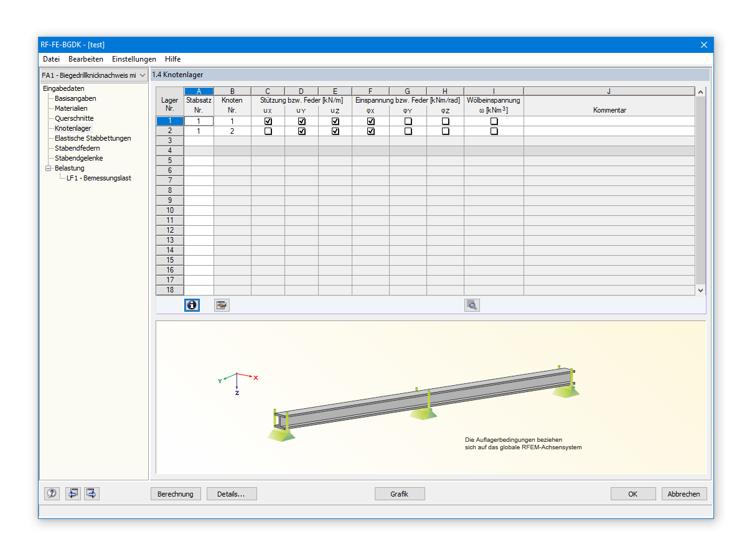Click the Abbrechen button
The image size is (747, 560).
click(x=684, y=494)
